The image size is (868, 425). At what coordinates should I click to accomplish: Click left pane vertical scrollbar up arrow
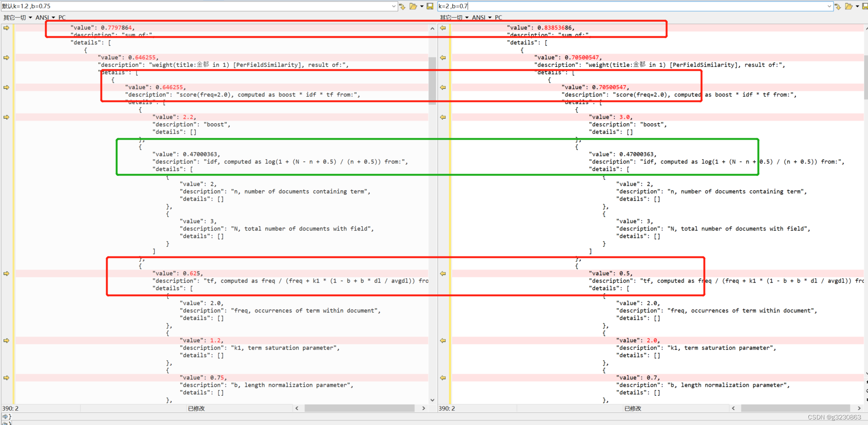(432, 28)
